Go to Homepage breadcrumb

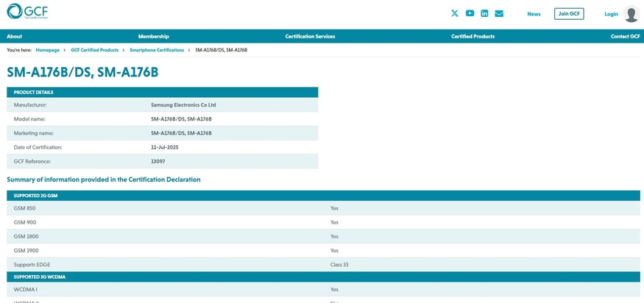point(48,50)
